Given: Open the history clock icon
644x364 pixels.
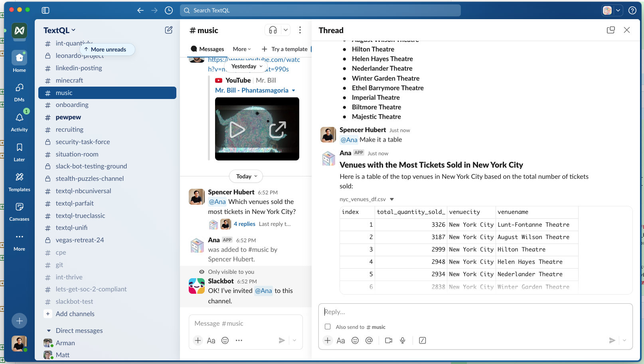Looking at the screenshot, I should tap(169, 10).
